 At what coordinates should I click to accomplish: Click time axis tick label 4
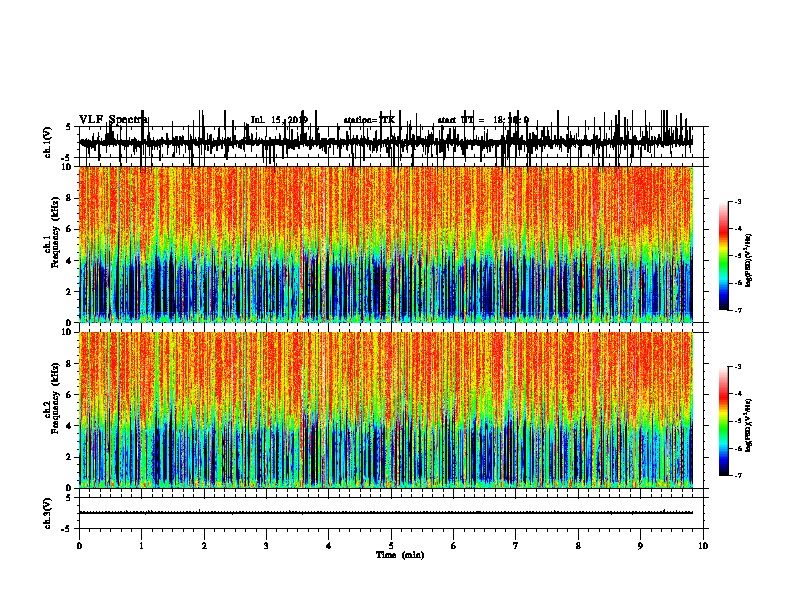coord(329,546)
